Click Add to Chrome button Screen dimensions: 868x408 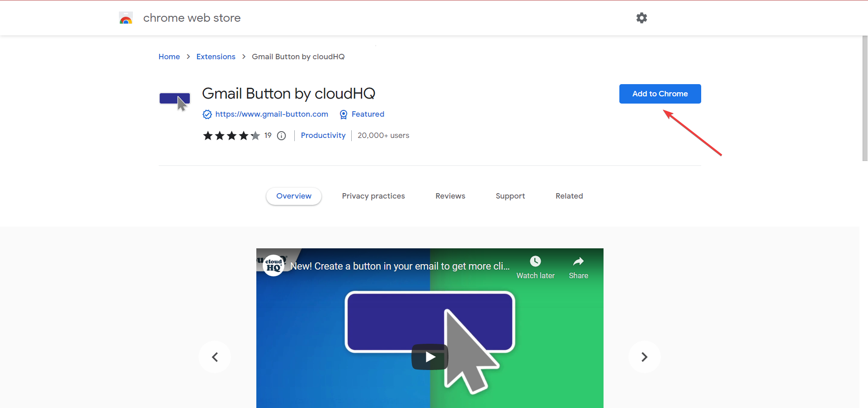pyautogui.click(x=660, y=94)
